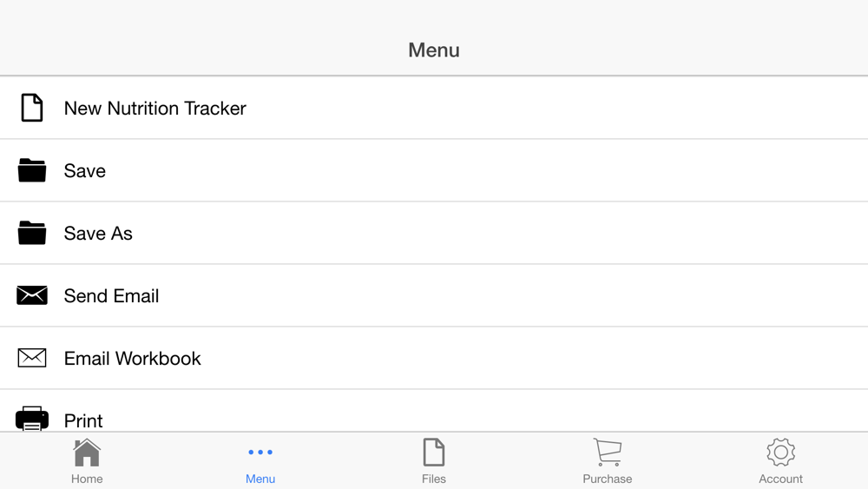Image resolution: width=868 pixels, height=489 pixels.
Task: Go to the Account tab label
Action: pyautogui.click(x=780, y=479)
